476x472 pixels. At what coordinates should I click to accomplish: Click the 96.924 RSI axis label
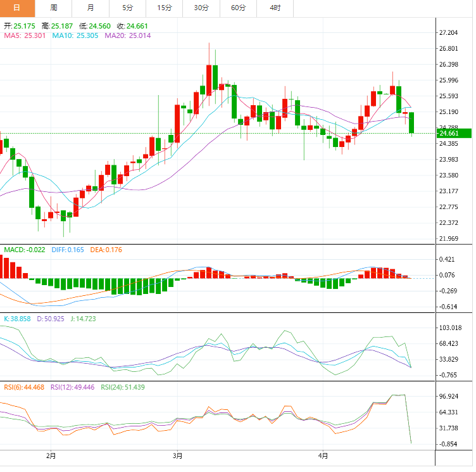point(449,397)
